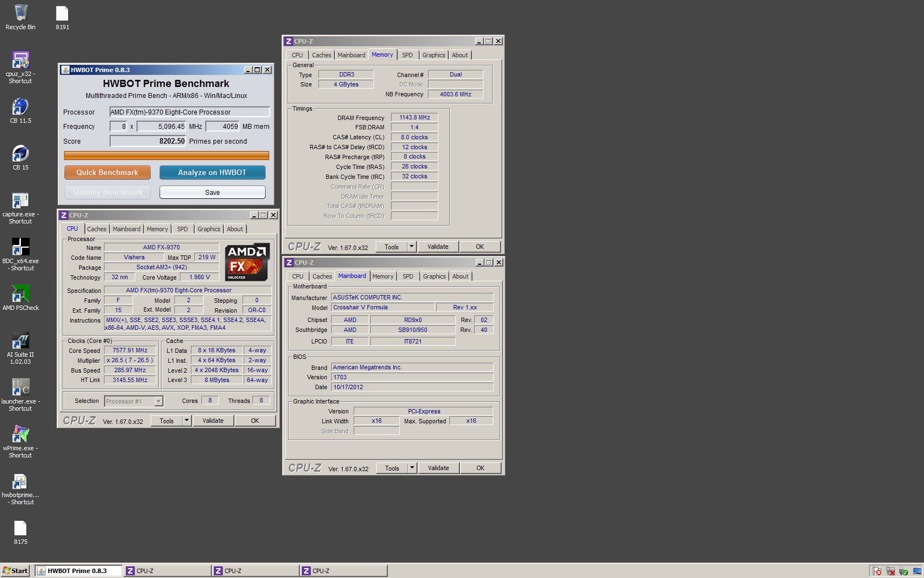The image size is (924, 578).
Task: Click the NB Frequency 4003.6 MHz value
Action: pyautogui.click(x=455, y=94)
